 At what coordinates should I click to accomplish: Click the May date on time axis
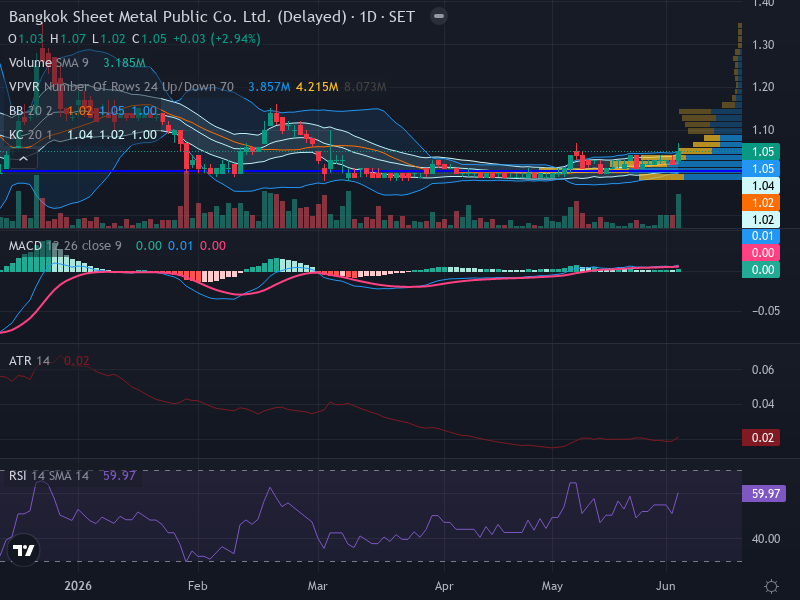(x=552, y=586)
